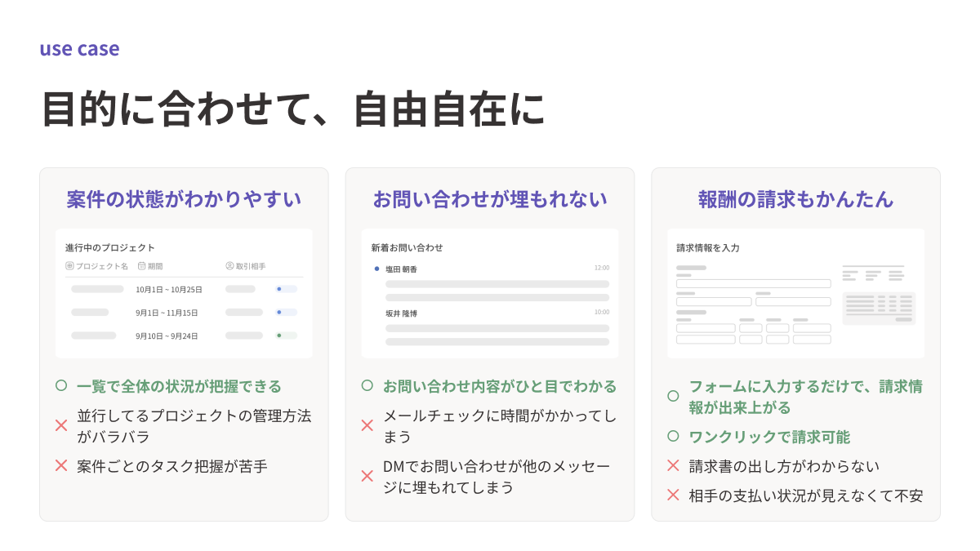Viewport: 980px width, 551px height.
Task: Click the purple use case label
Action: [x=79, y=49]
